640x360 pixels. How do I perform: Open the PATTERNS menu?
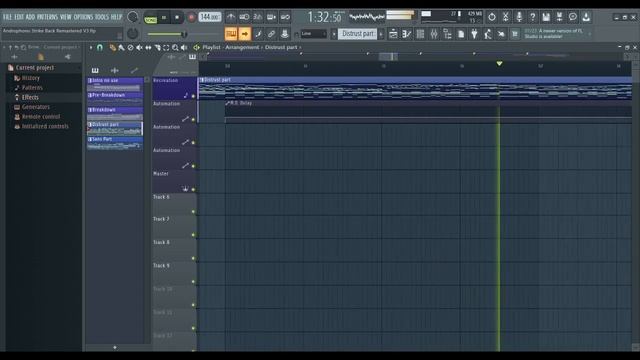pyautogui.click(x=48, y=17)
